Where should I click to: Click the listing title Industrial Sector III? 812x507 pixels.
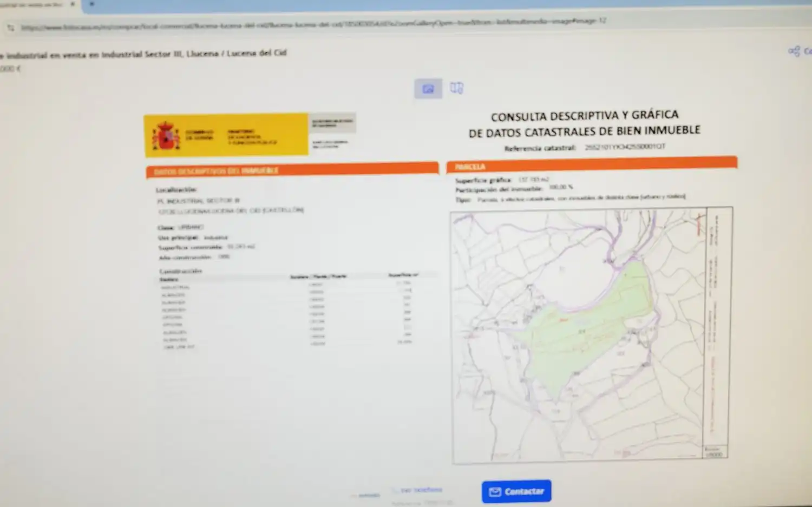pyautogui.click(x=143, y=54)
